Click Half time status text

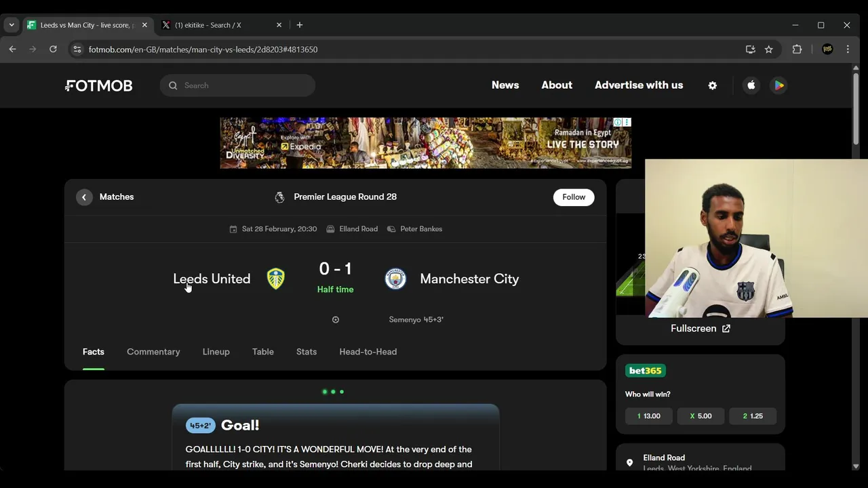pos(335,289)
